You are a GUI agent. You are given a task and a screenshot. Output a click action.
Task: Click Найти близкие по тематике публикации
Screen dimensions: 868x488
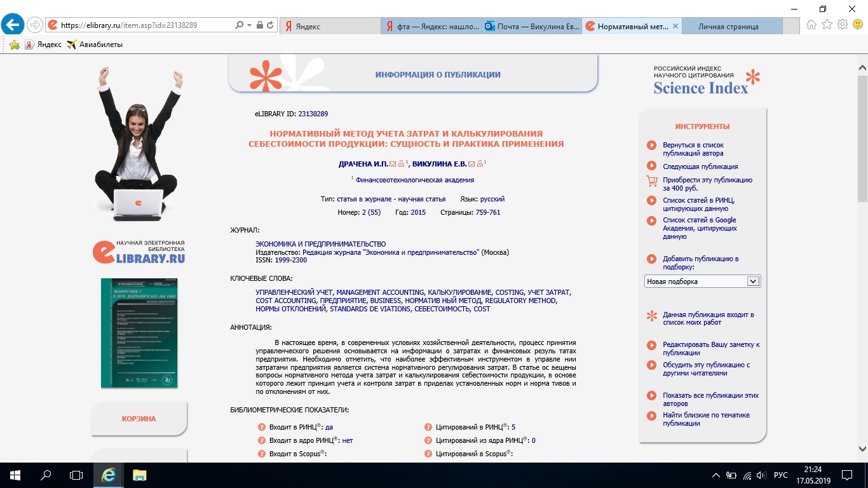(706, 419)
